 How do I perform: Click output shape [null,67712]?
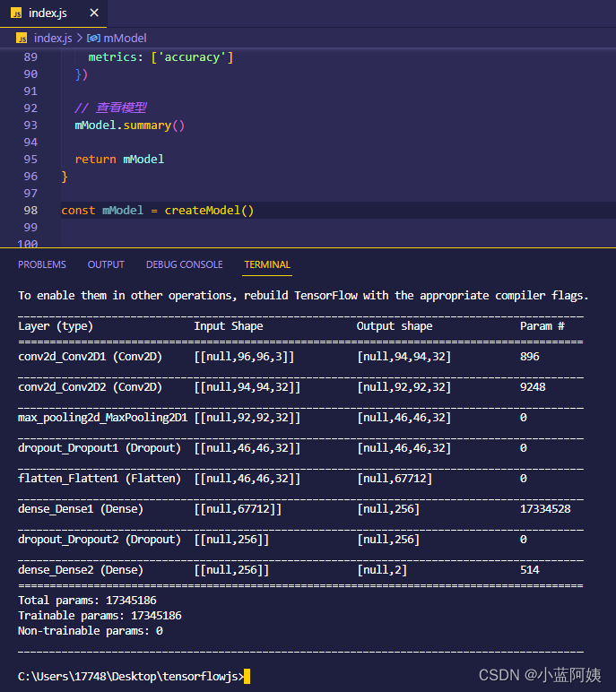[395, 479]
